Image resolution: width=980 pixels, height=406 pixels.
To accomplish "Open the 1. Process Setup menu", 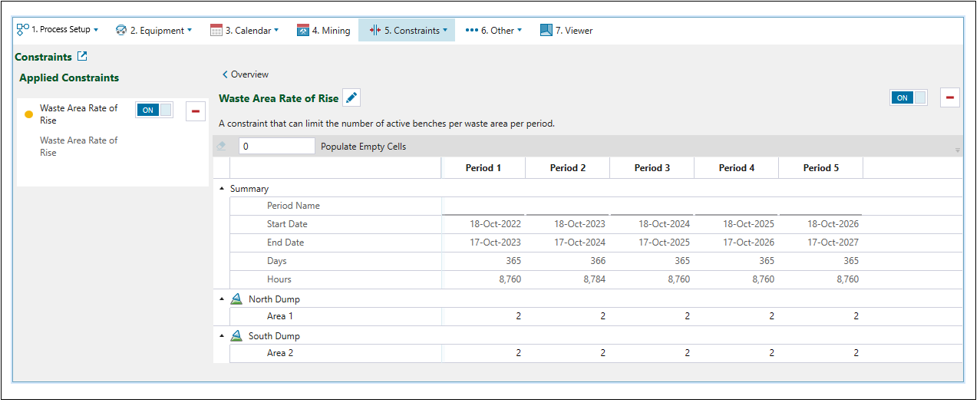I will 58,30.
